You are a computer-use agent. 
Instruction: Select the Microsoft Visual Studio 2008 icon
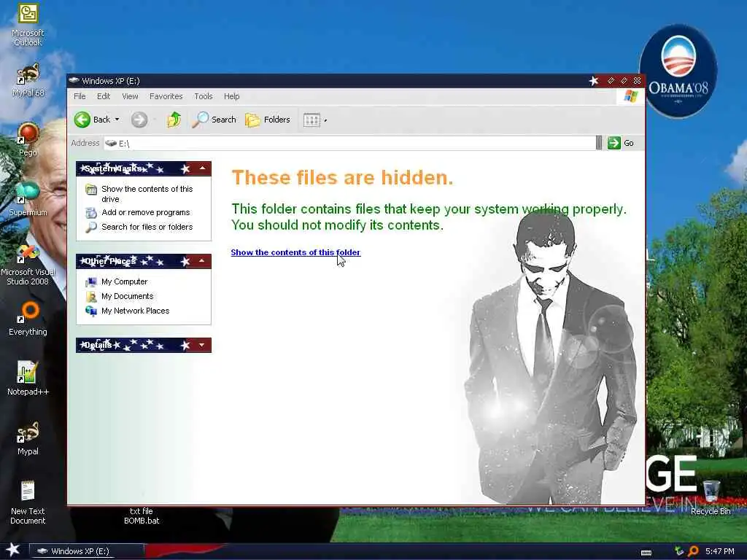[x=28, y=254]
